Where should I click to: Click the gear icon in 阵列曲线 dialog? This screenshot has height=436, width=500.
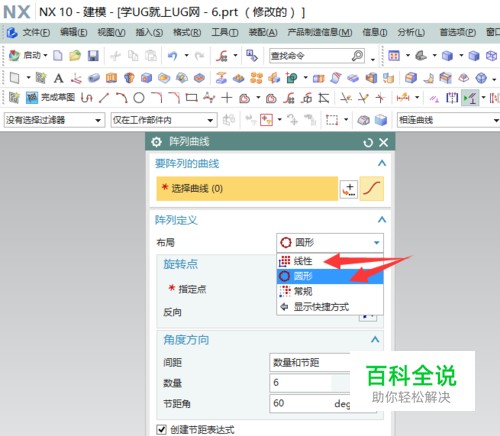pos(156,142)
